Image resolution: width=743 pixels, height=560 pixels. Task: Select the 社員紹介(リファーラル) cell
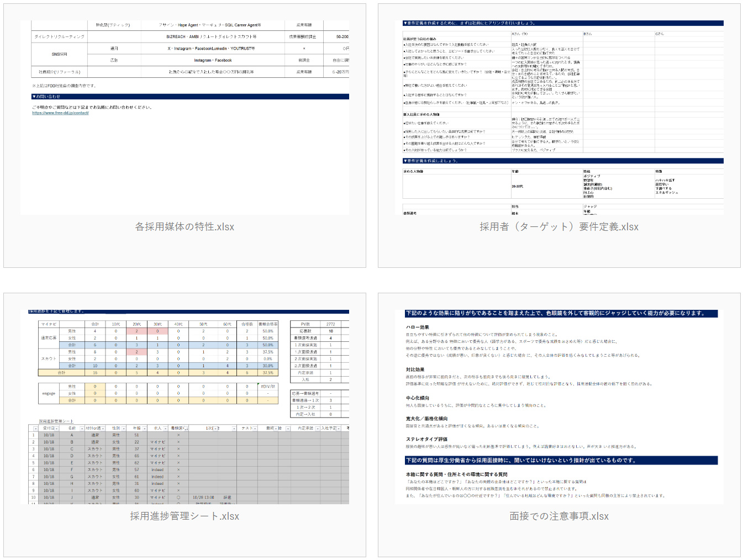tap(60, 72)
